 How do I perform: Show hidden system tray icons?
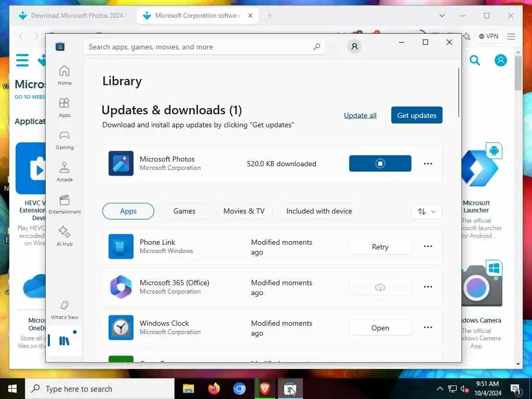(x=440, y=389)
